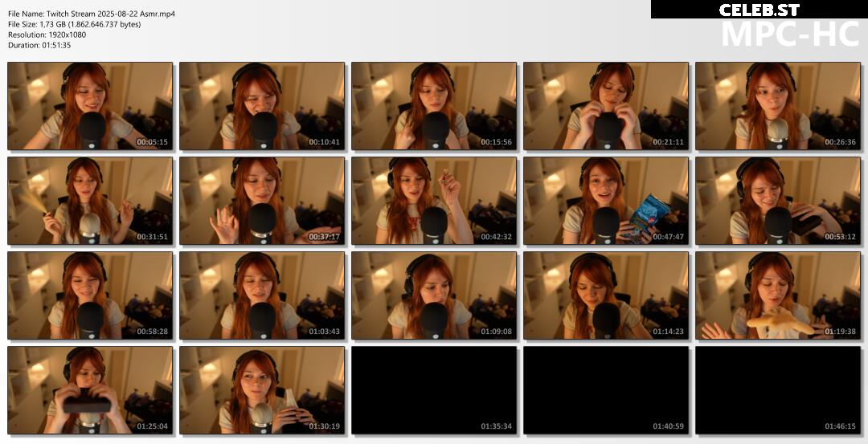Click the thumbnail timestamped 00:21:11

[x=606, y=106]
